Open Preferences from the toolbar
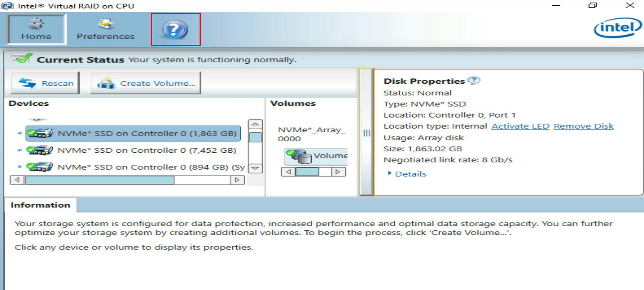 click(x=106, y=29)
